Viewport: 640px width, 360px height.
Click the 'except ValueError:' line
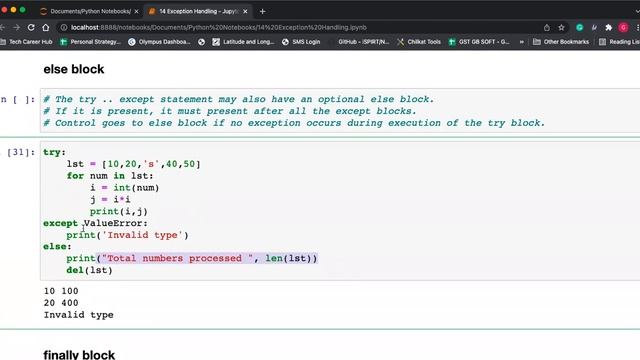click(95, 223)
